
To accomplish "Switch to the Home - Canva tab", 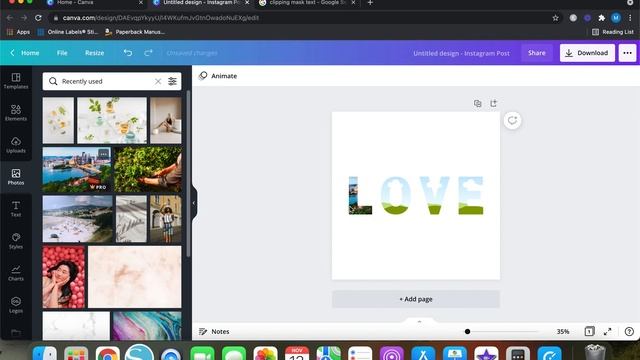I will point(94,3).
